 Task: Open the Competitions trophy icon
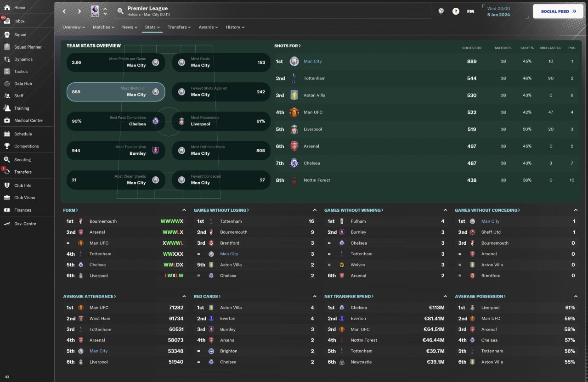click(7, 146)
